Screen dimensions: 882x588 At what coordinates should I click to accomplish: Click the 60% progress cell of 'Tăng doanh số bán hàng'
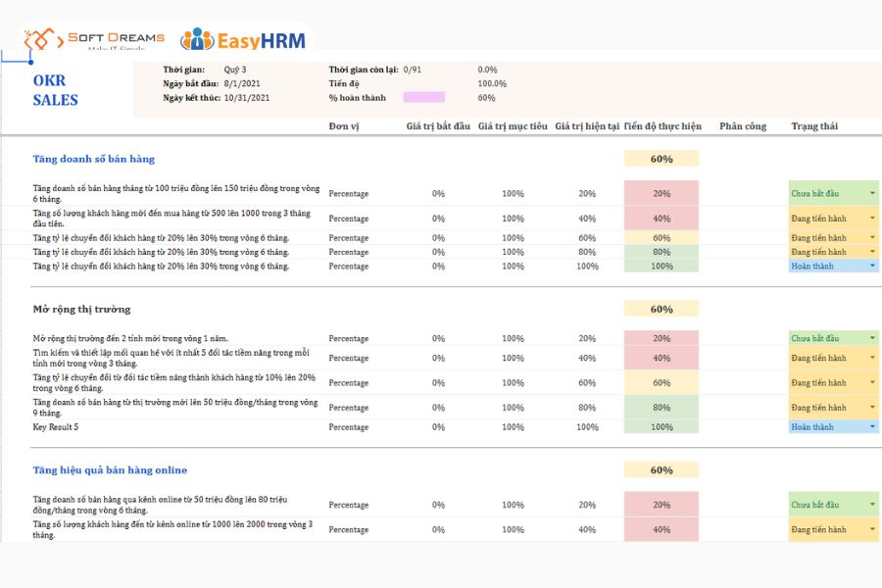(661, 159)
